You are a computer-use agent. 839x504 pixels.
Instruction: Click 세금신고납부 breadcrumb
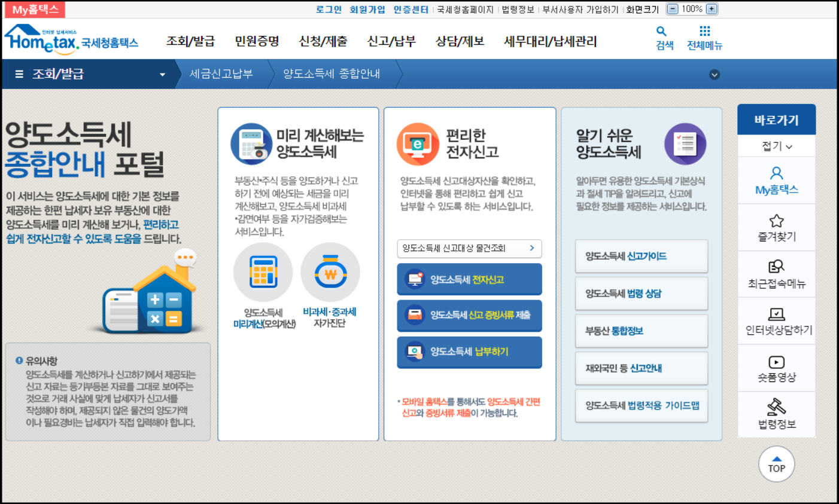(221, 74)
